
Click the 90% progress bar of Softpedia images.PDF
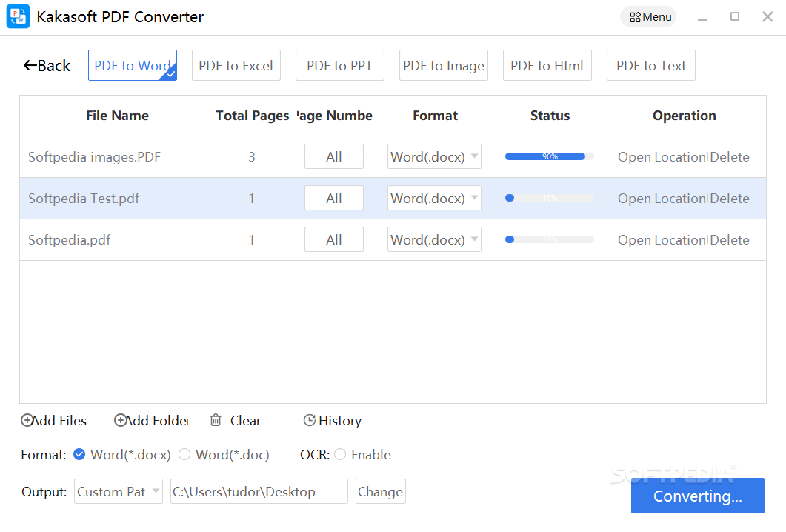point(550,156)
